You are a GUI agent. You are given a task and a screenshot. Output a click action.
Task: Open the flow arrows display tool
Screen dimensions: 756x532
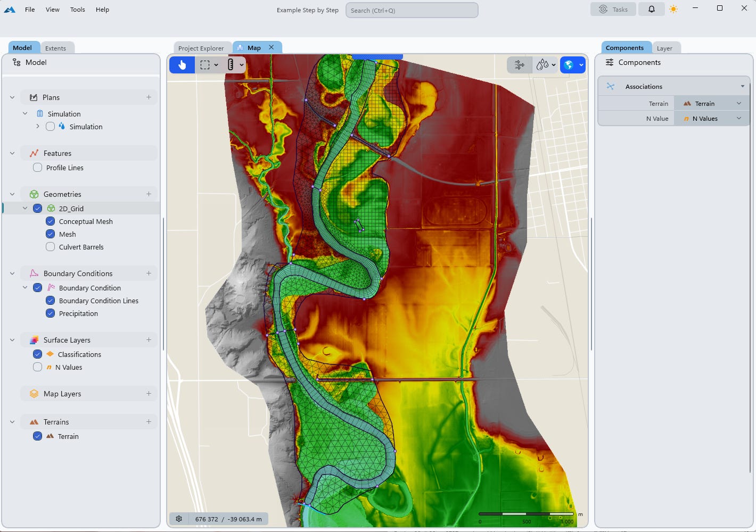point(520,65)
